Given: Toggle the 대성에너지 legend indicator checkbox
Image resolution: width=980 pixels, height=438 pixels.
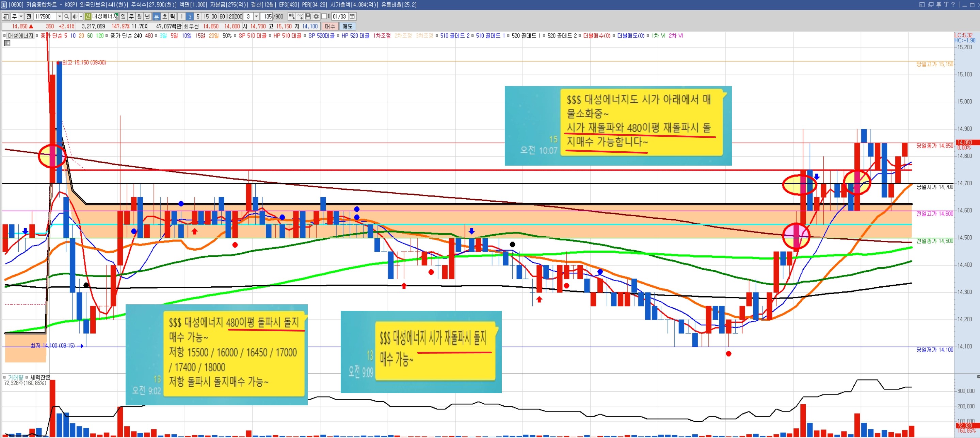Looking at the screenshot, I should click(x=4, y=36).
